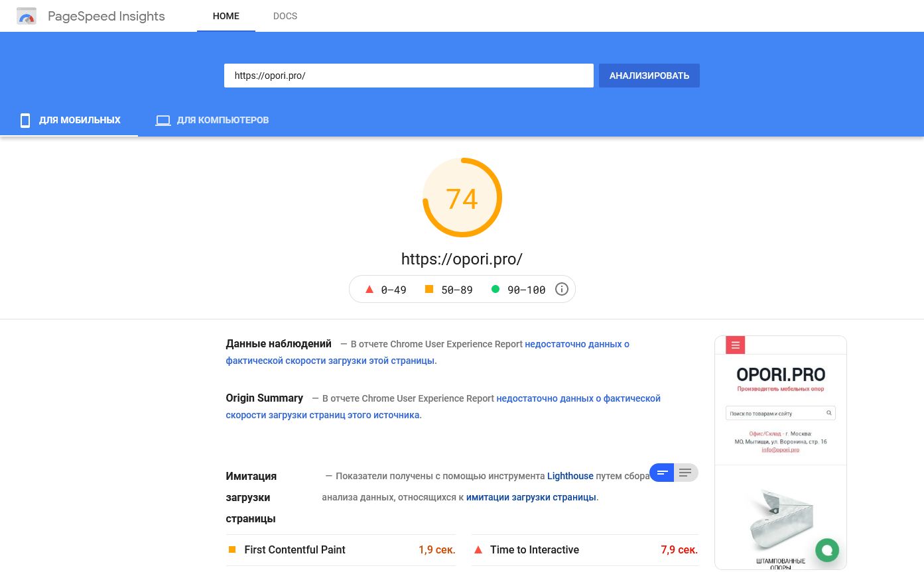Viewport: 924px width, 572px height.
Task: Click the Time to Interactive metric label
Action: coord(535,549)
